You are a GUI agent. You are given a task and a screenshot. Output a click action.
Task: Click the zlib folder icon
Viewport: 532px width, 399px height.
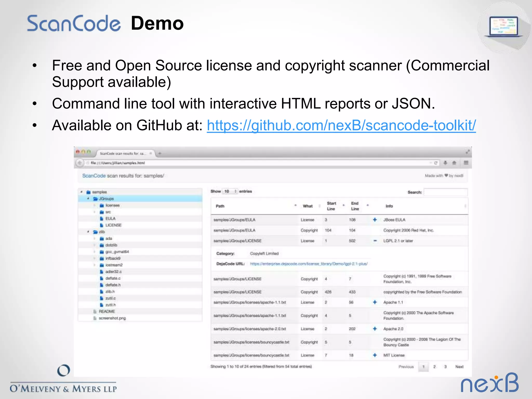point(95,232)
